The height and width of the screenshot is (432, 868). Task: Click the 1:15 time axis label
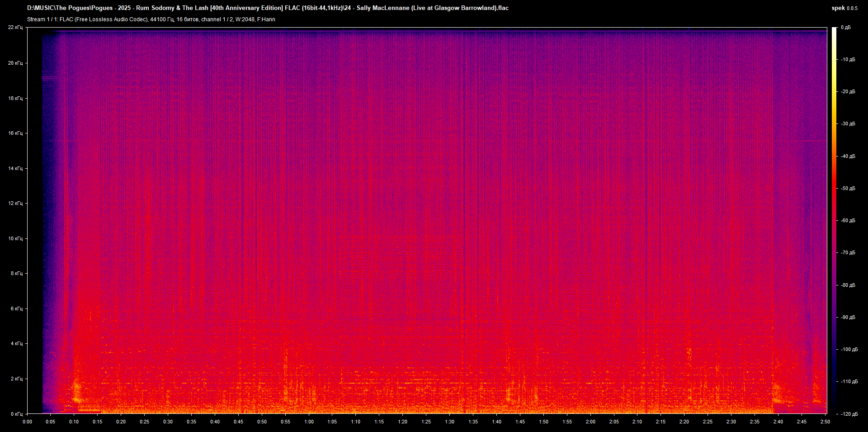[x=379, y=422]
